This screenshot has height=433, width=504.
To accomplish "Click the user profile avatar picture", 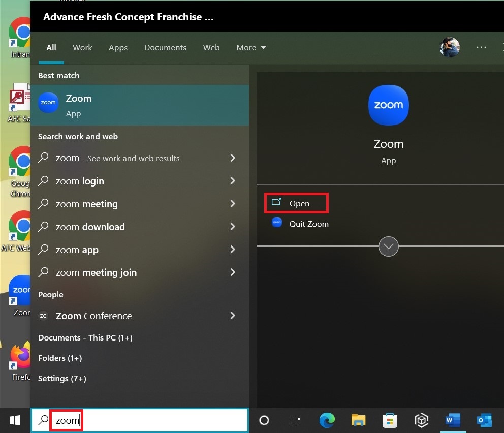I will (449, 47).
